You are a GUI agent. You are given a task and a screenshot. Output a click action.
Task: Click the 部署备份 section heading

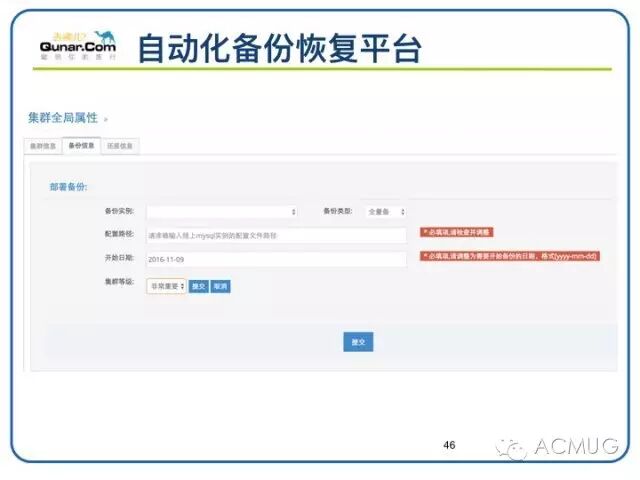(x=69, y=187)
